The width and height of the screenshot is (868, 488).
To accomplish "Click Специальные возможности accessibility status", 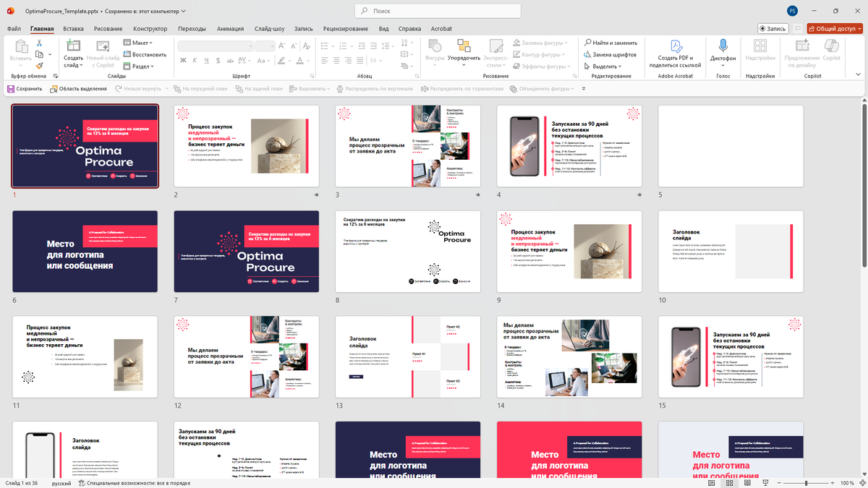I will tap(133, 482).
